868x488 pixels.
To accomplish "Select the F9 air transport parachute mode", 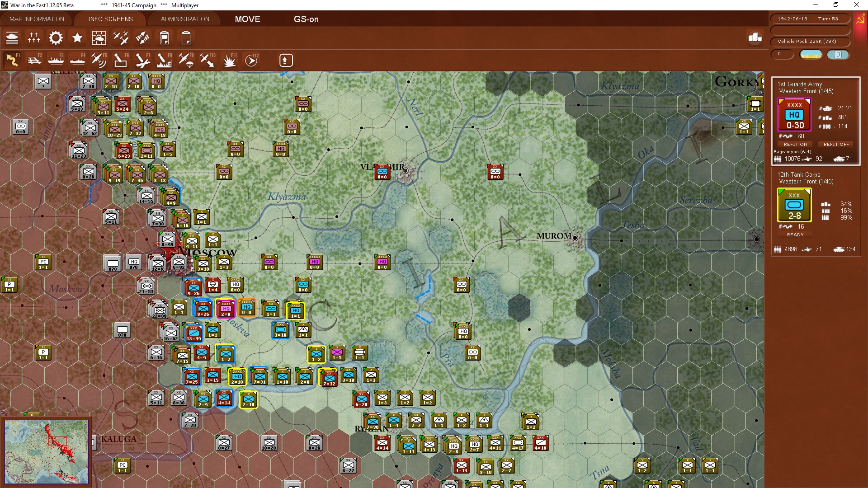I will [186, 60].
